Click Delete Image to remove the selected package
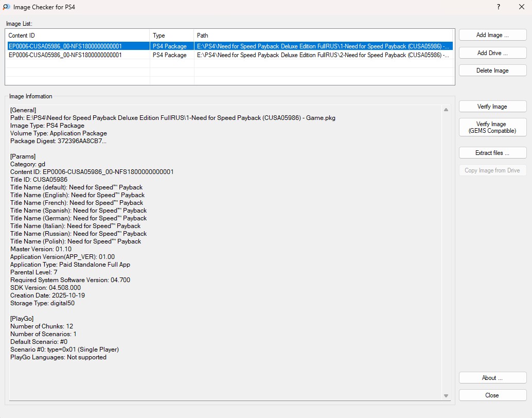 (492, 71)
